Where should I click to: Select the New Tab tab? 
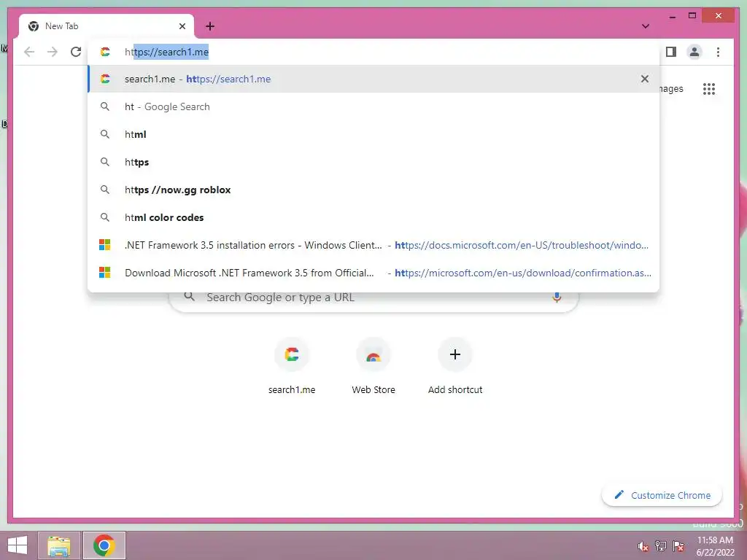[107, 26]
